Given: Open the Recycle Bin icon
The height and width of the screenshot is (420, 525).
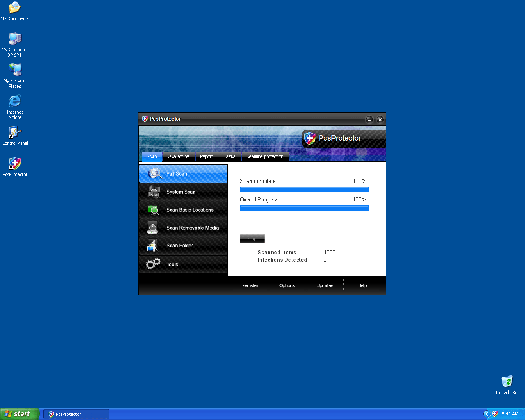Looking at the screenshot, I should [x=507, y=381].
